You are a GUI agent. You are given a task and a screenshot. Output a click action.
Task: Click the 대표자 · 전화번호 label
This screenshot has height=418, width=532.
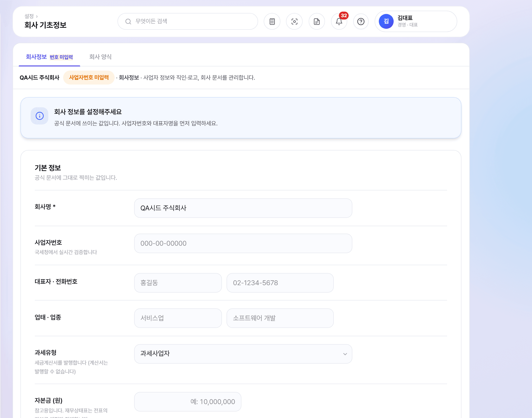pyautogui.click(x=56, y=282)
